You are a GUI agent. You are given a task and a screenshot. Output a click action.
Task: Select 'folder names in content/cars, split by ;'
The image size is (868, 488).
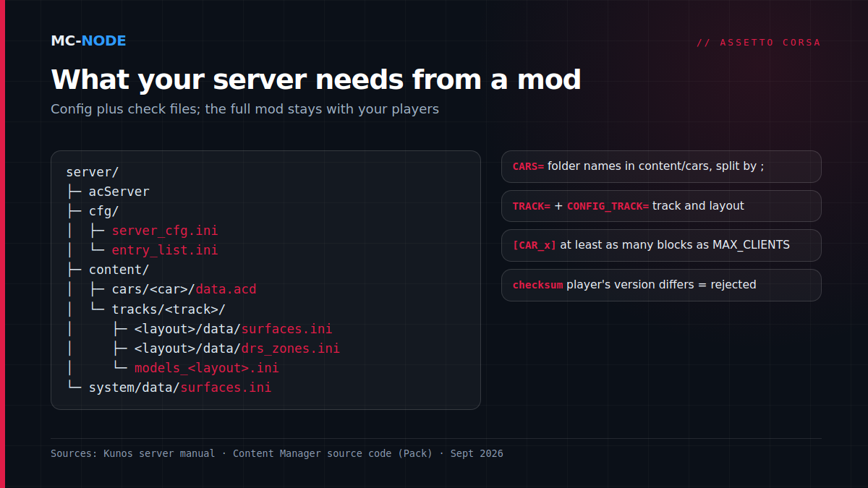click(656, 166)
